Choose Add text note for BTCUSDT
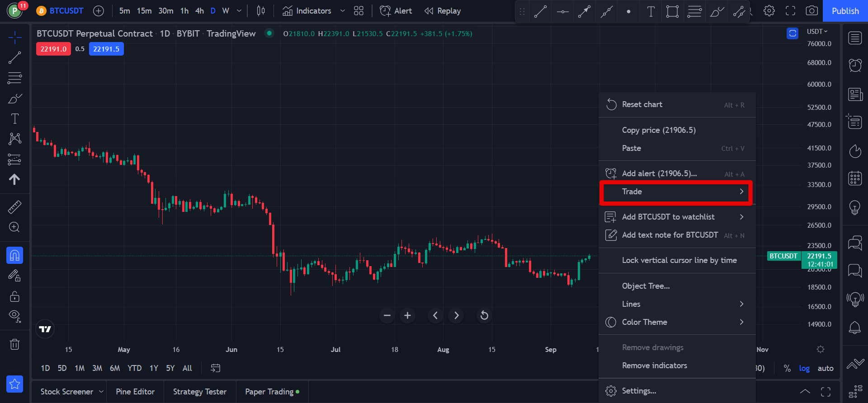 click(677, 235)
